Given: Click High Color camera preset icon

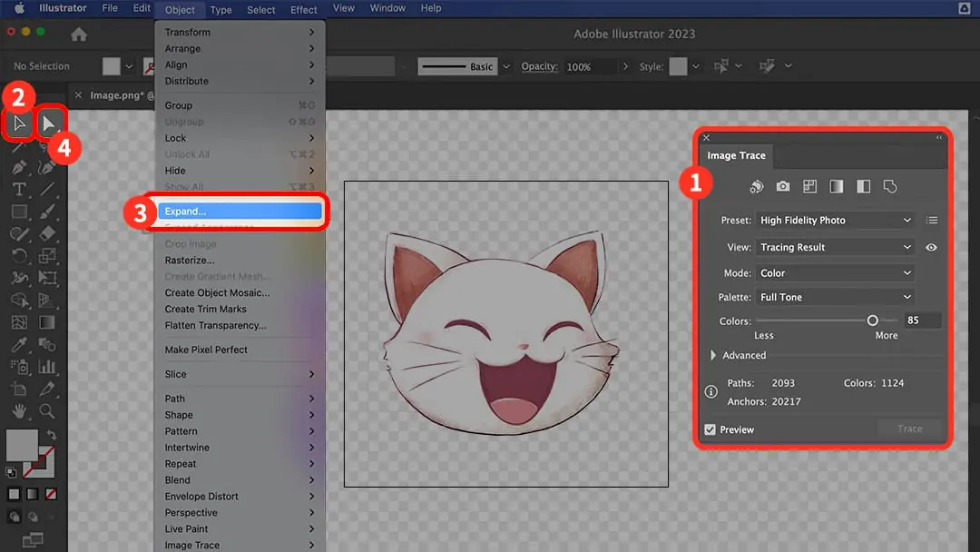Looking at the screenshot, I should (x=782, y=186).
